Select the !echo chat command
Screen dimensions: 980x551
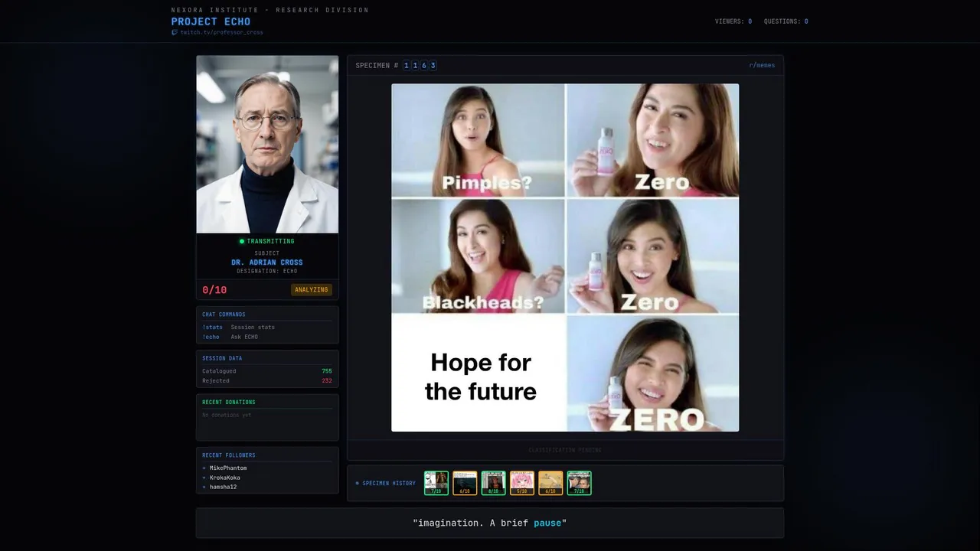click(x=211, y=337)
